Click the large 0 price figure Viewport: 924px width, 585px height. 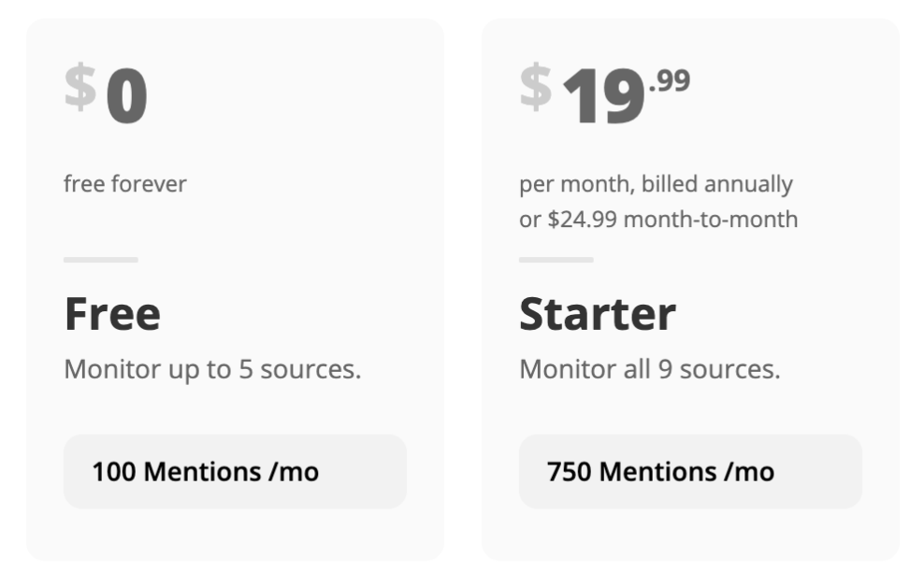(x=126, y=99)
